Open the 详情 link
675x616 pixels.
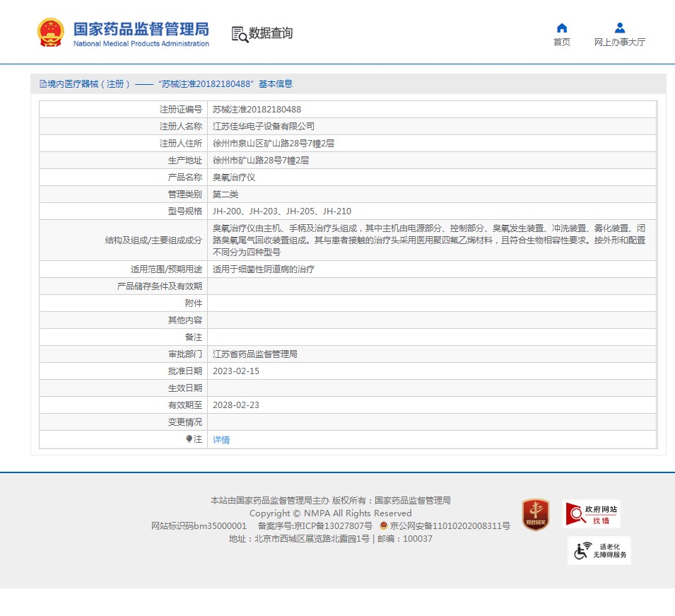[x=221, y=439]
